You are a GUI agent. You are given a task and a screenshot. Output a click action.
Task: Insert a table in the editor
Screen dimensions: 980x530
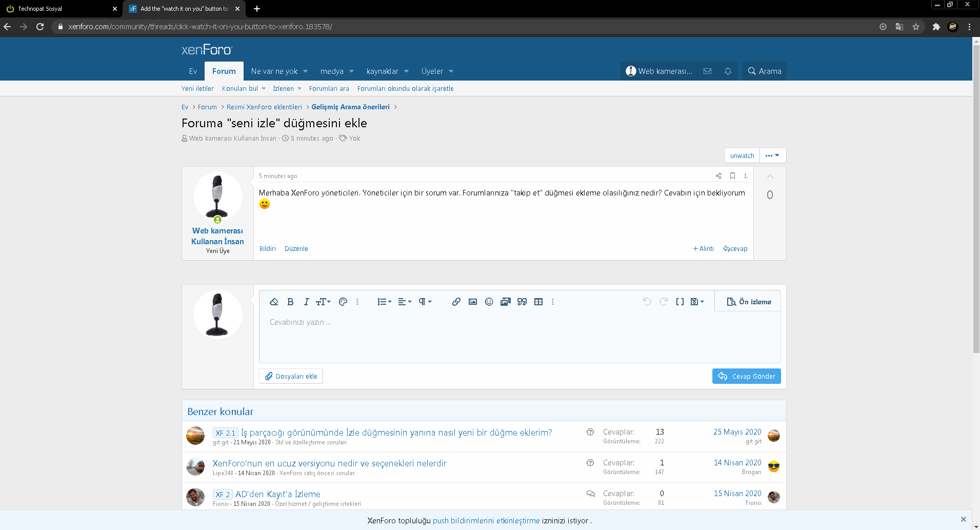click(538, 302)
